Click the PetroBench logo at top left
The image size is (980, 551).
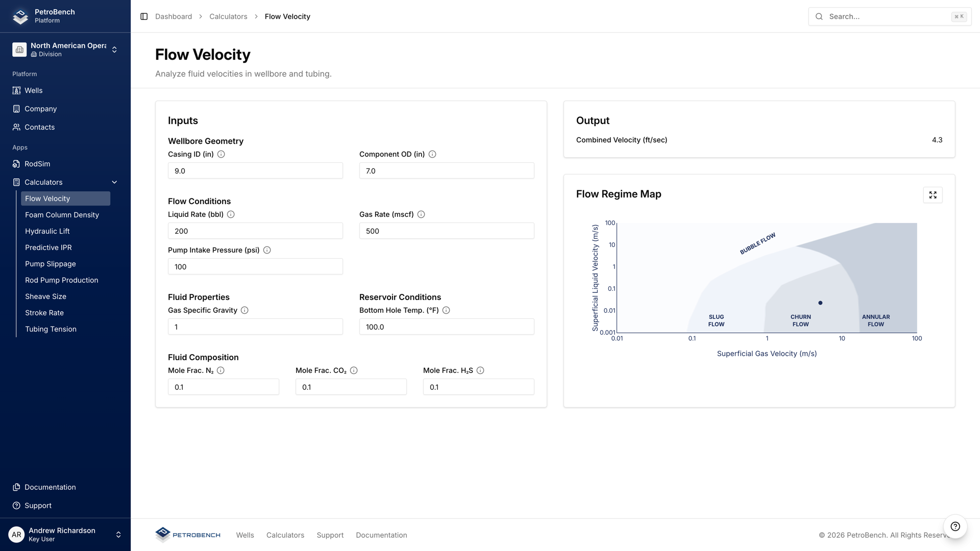click(x=19, y=16)
